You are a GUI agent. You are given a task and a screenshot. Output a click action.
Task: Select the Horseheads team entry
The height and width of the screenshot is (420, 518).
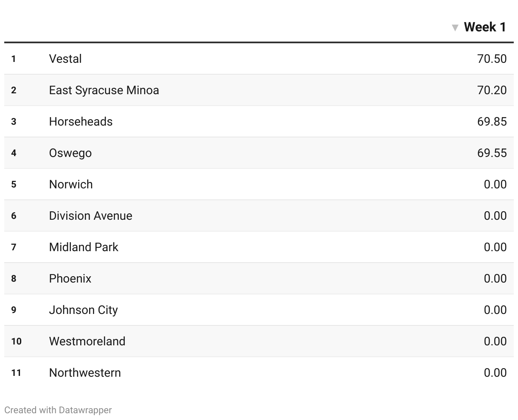pos(81,121)
